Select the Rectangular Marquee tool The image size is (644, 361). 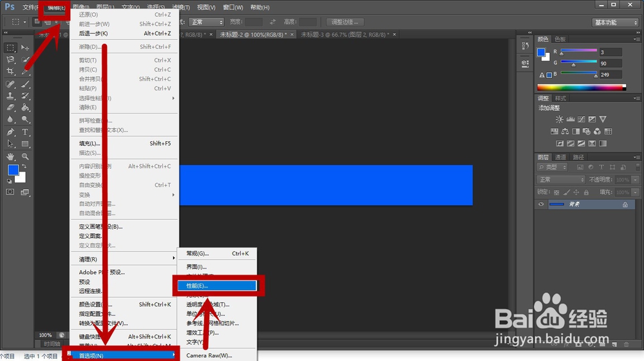(11, 48)
